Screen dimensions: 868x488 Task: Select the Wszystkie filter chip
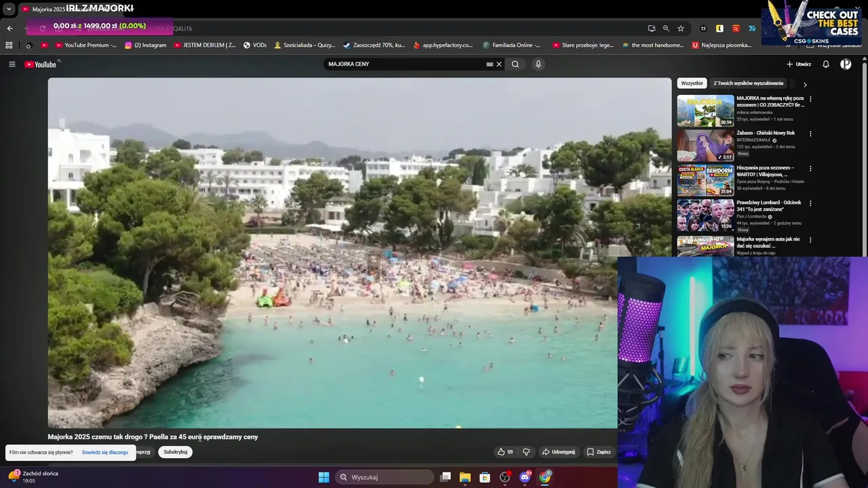click(x=692, y=83)
